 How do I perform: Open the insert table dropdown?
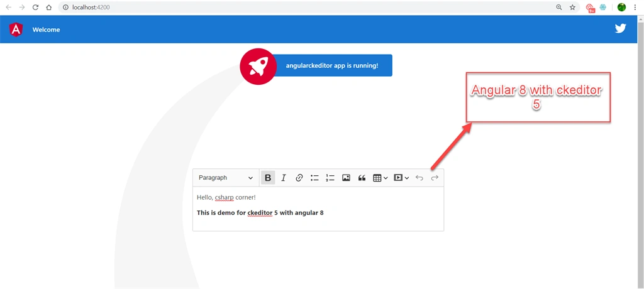click(380, 178)
